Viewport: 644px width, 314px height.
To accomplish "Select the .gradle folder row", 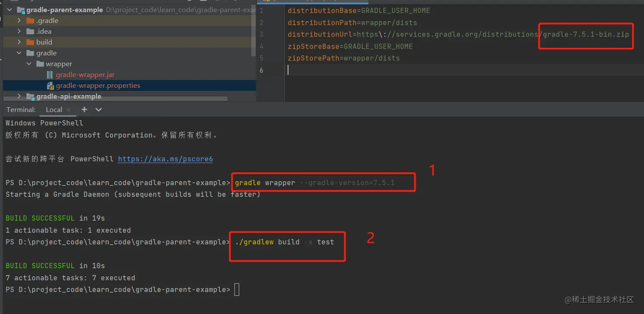I will (x=129, y=20).
